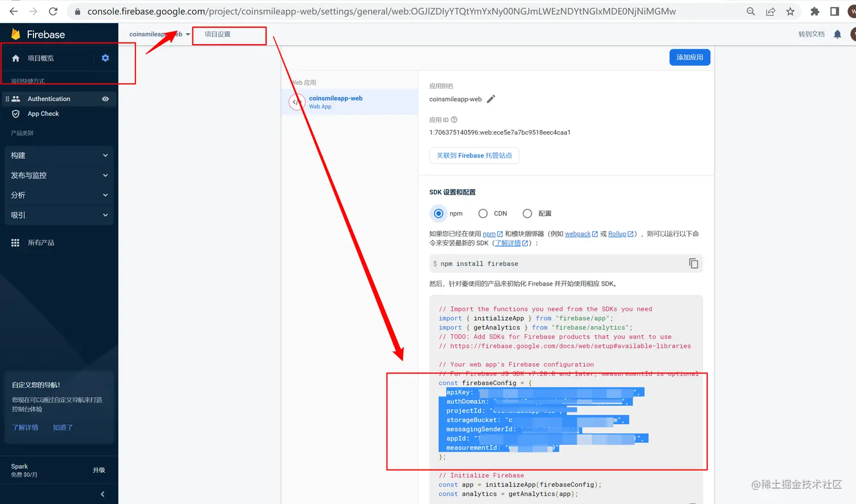Image resolution: width=856 pixels, height=504 pixels.
Task: Expand the 构建 section
Action: [x=59, y=156]
